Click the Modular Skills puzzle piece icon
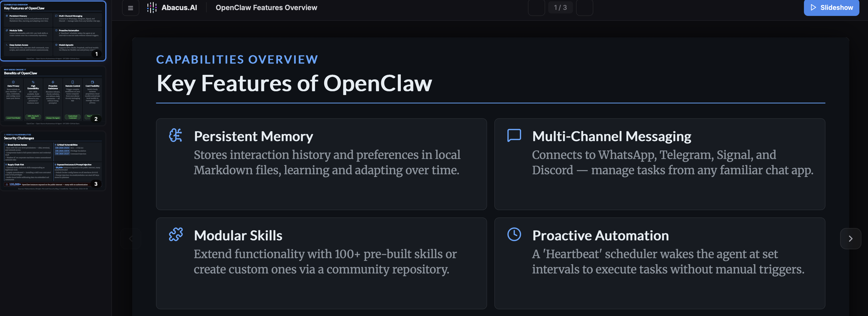The image size is (868, 316). point(175,234)
